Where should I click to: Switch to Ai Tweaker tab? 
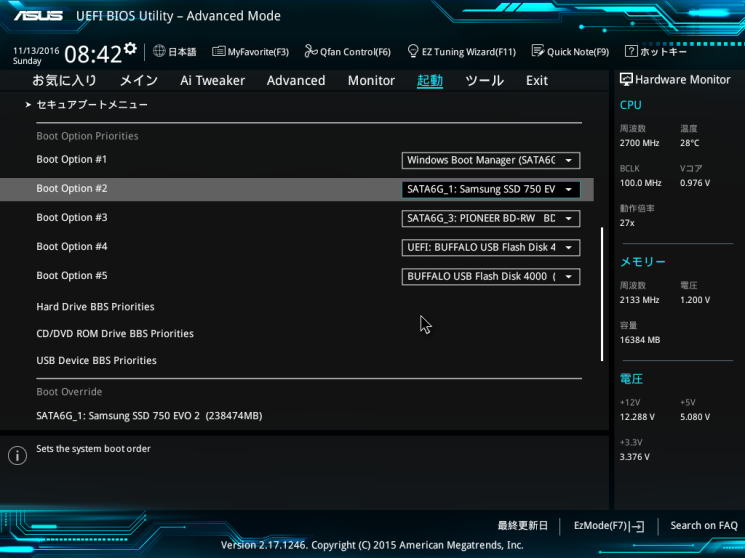tap(212, 80)
